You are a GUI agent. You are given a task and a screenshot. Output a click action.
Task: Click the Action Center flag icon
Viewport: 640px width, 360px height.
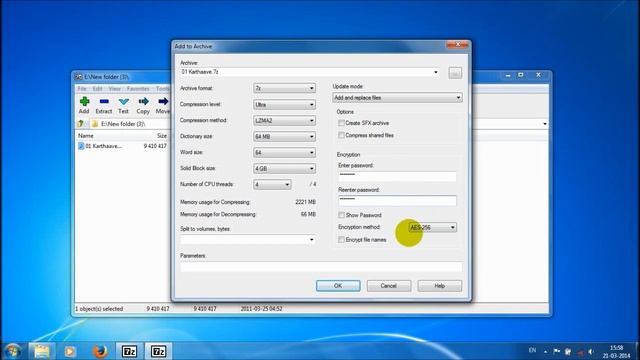pos(556,351)
